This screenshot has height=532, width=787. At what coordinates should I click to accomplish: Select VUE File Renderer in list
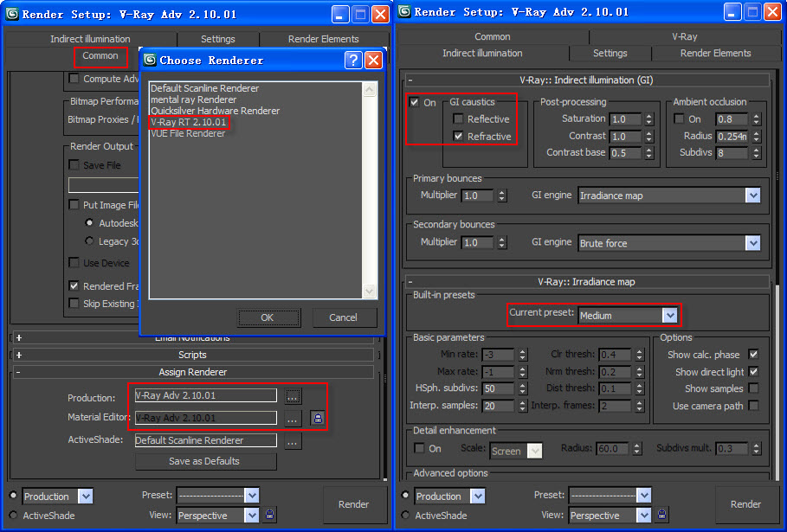(188, 133)
